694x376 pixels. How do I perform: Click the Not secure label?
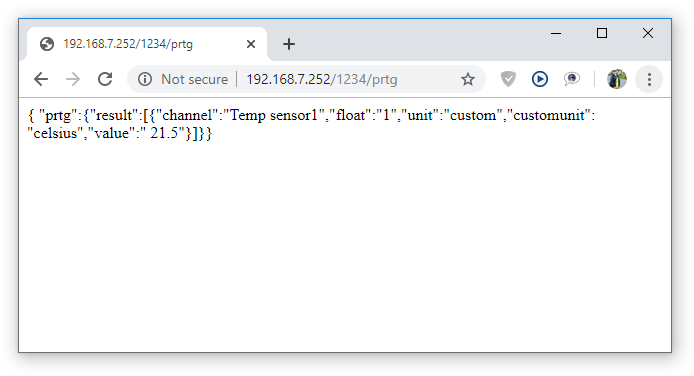click(194, 79)
